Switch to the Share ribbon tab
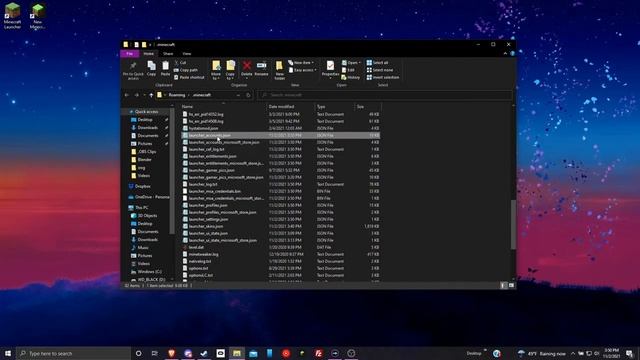 (x=168, y=53)
